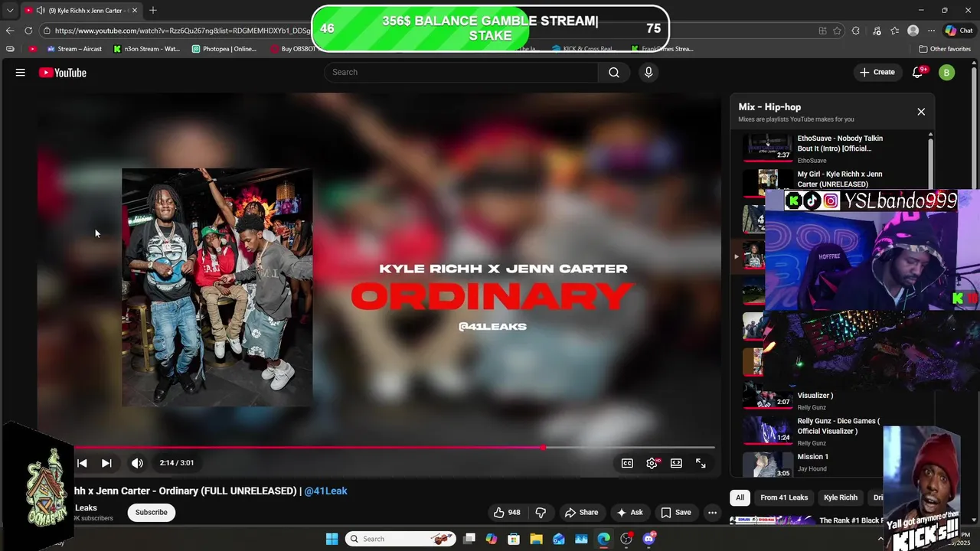Select the Kyle Richh filter chip
The height and width of the screenshot is (551, 980).
click(841, 497)
